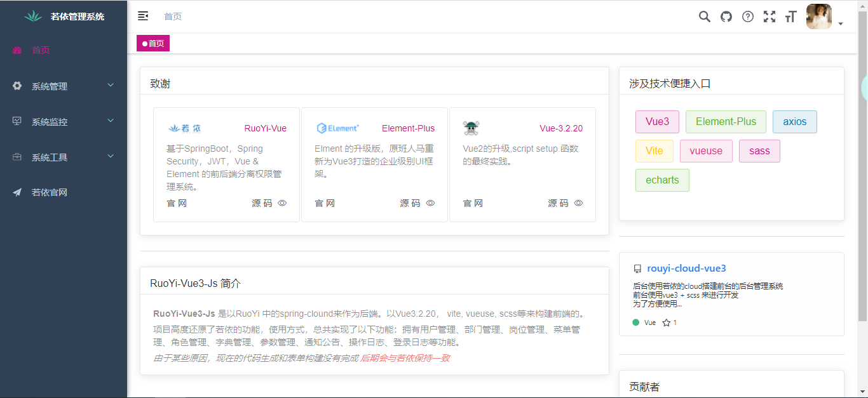The image size is (868, 398).
Task: Open the rouyi-cloud-vue3 repository link
Action: [x=686, y=268]
